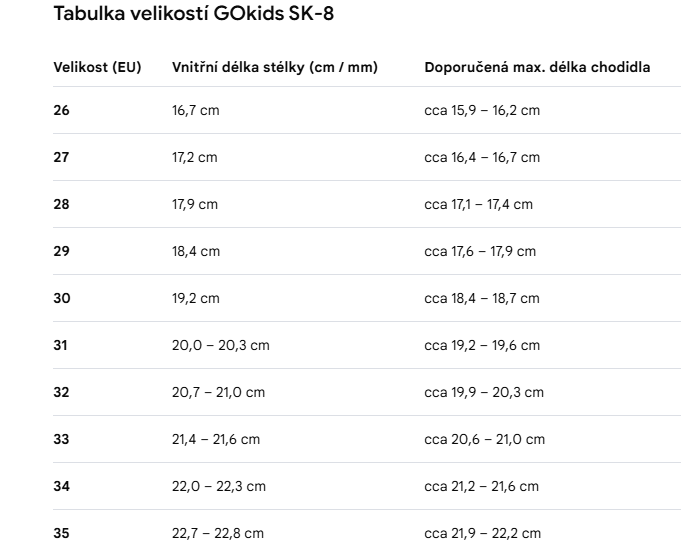The height and width of the screenshot is (553, 695).
Task: Select size 26 row label
Action: click(61, 110)
